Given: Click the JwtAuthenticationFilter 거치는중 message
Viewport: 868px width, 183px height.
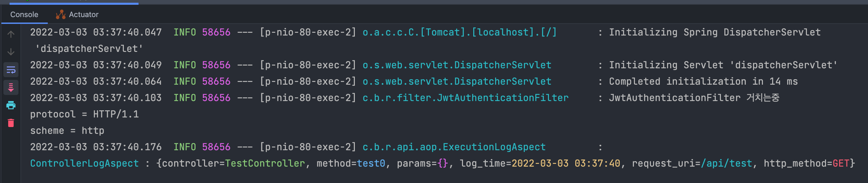Looking at the screenshot, I should 694,98.
